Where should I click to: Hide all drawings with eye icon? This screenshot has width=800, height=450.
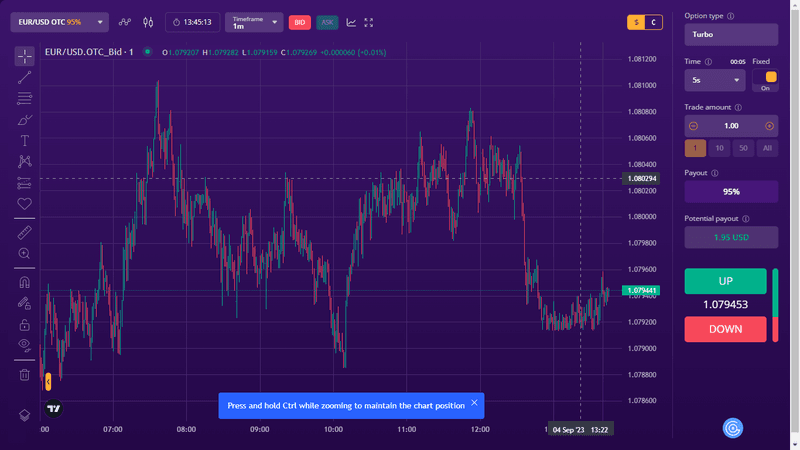[24, 345]
